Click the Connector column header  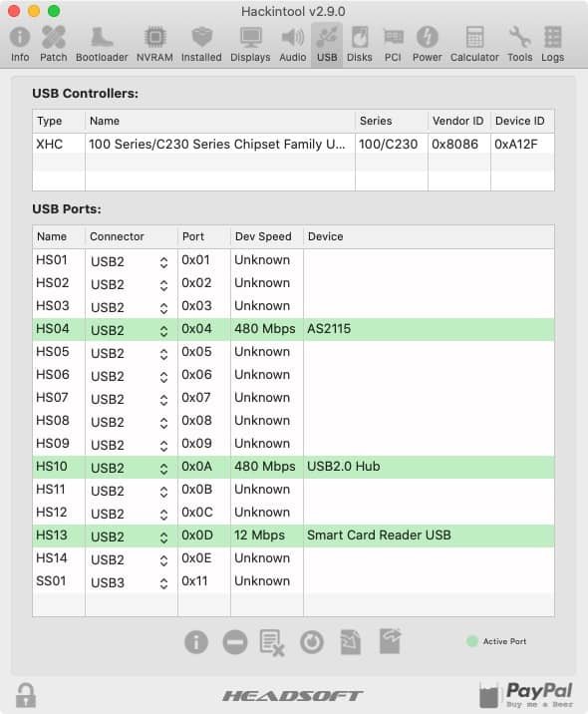[x=132, y=236]
